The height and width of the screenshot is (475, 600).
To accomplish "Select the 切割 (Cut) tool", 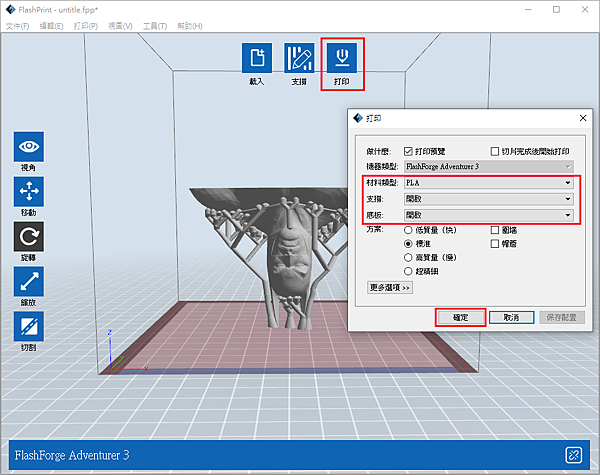I will [x=29, y=326].
